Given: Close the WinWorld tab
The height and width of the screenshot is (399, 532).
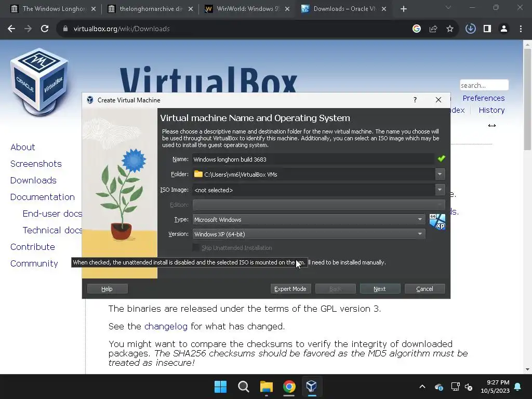Looking at the screenshot, I should pos(287,9).
